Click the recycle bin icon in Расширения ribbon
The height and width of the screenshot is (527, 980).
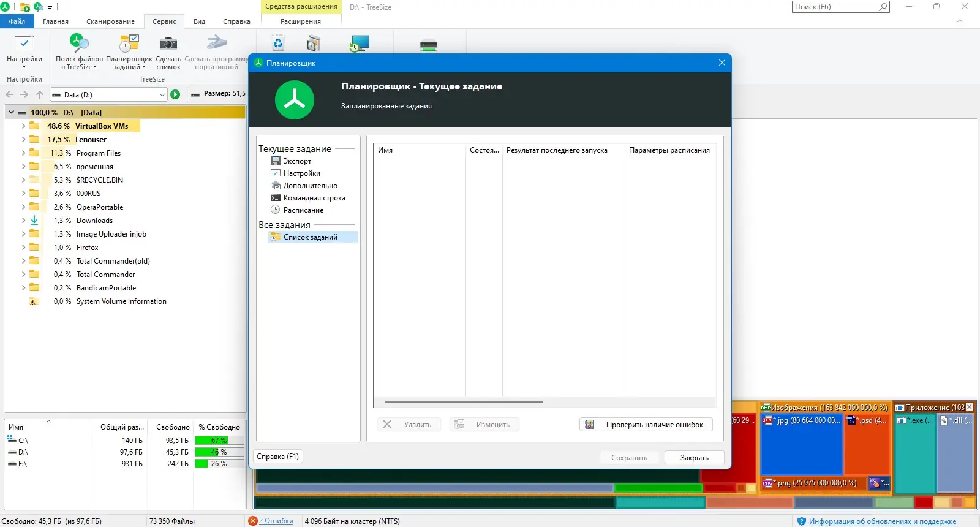278,44
